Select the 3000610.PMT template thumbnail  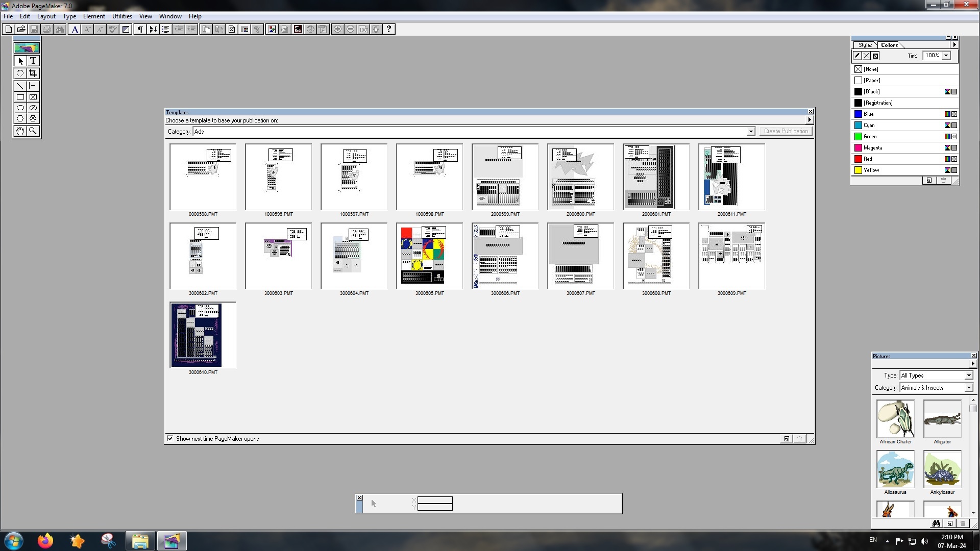pos(203,335)
